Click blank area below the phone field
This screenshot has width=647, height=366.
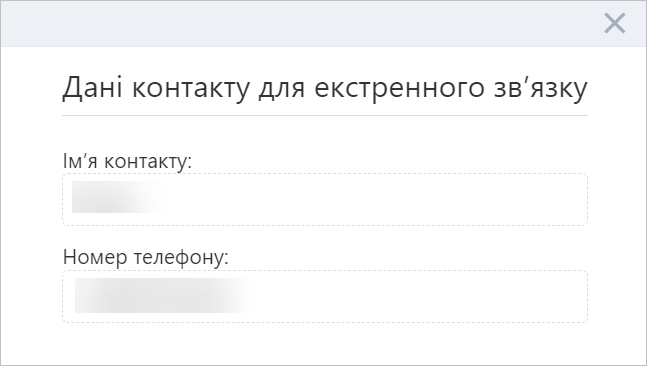(x=325, y=343)
